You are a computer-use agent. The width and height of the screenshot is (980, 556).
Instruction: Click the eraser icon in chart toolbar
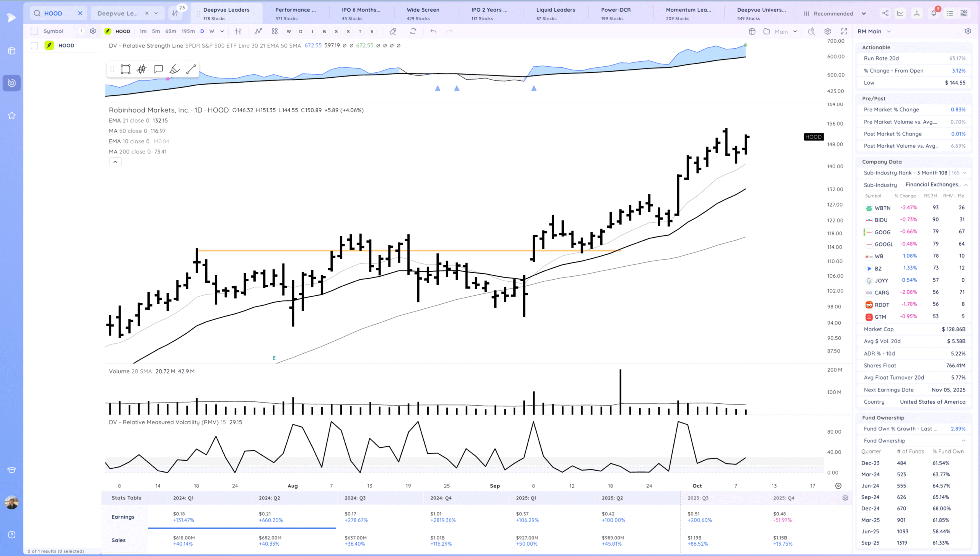click(x=393, y=31)
